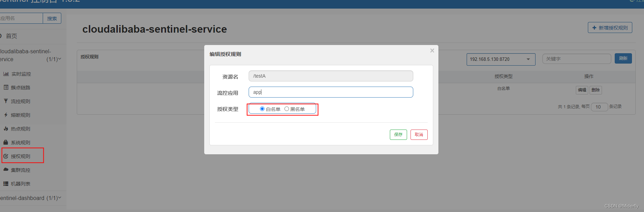Click the cloudalibaba-sentinel-service page title
The height and width of the screenshot is (212, 644).
(x=155, y=29)
